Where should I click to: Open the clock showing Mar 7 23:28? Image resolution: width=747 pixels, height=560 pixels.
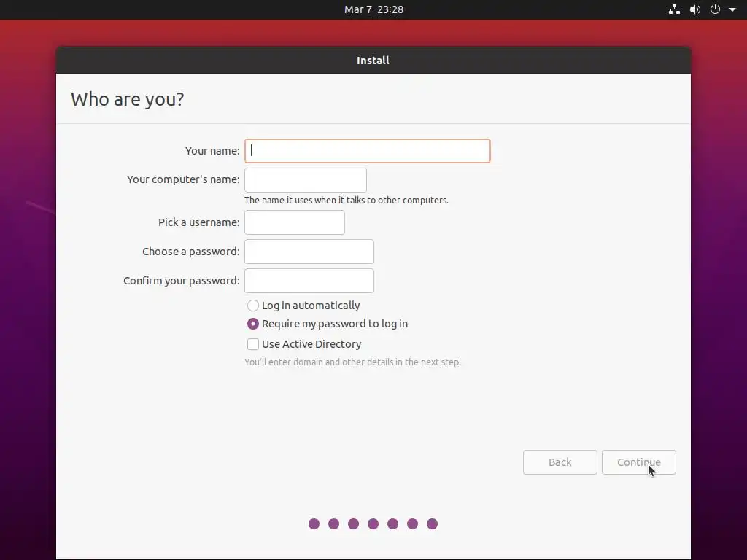373,9
